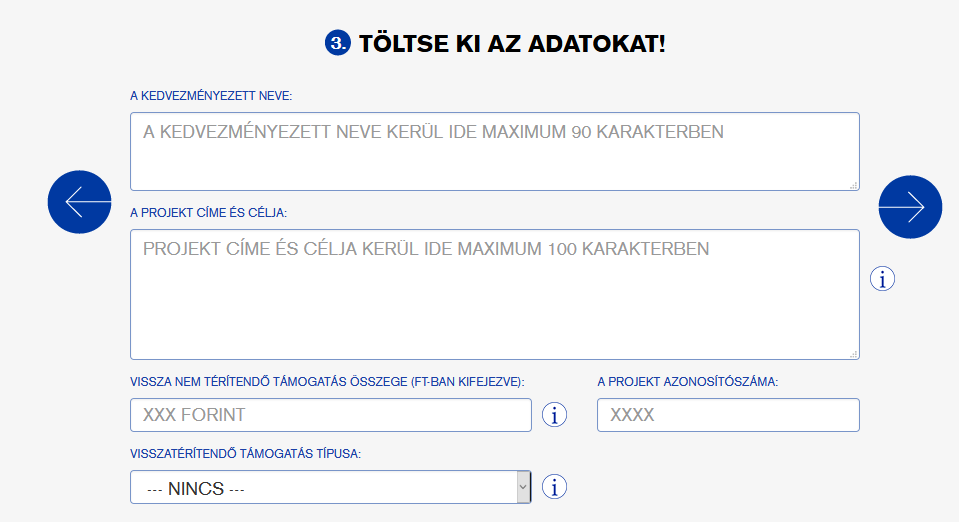Click the step 3 number badge

(338, 43)
